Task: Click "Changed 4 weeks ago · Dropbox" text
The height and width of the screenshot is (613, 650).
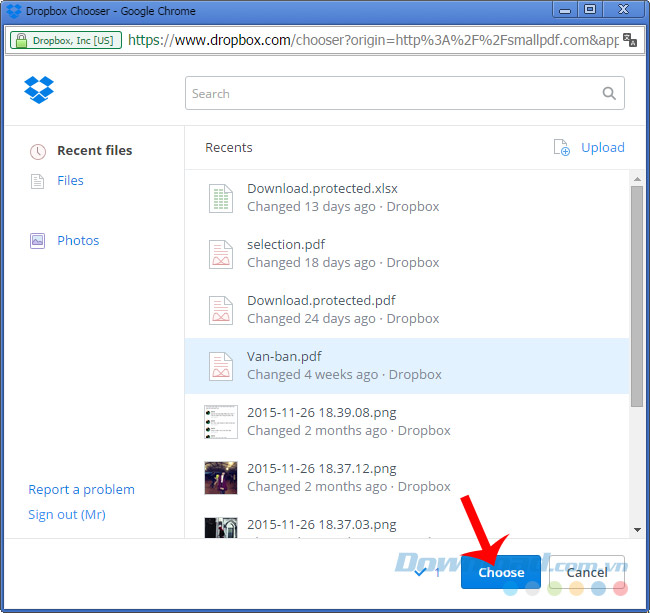Action: tap(344, 374)
